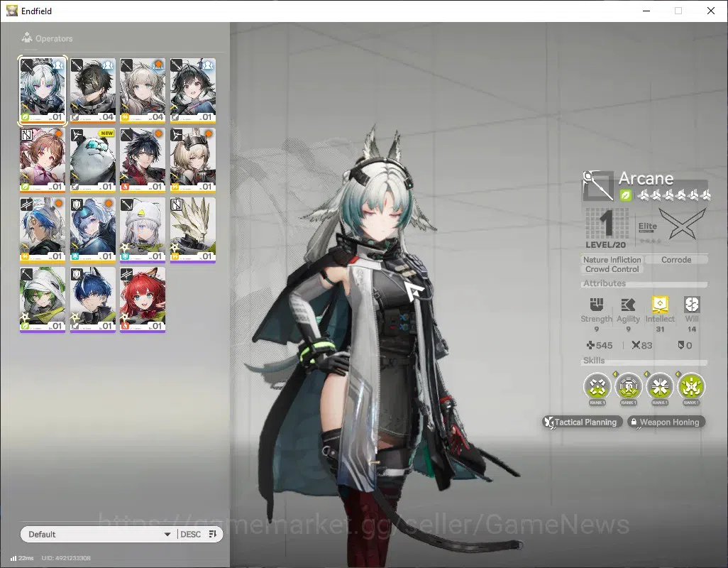Click the Operators group icon in header

click(27, 38)
